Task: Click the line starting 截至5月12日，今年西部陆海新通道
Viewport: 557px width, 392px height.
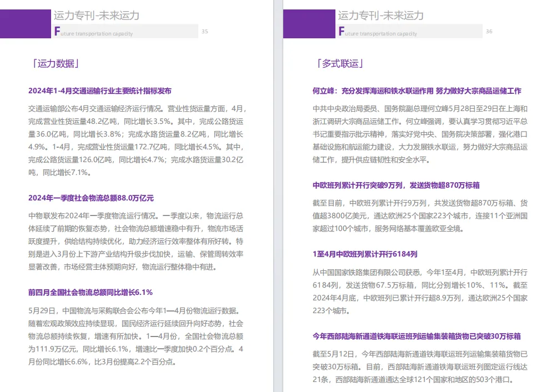Action: 420,354
